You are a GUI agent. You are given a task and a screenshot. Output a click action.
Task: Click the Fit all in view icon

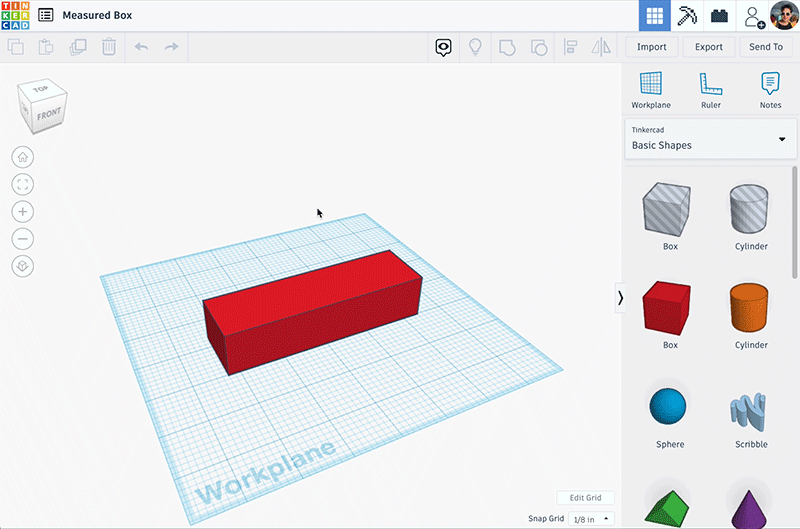23,184
